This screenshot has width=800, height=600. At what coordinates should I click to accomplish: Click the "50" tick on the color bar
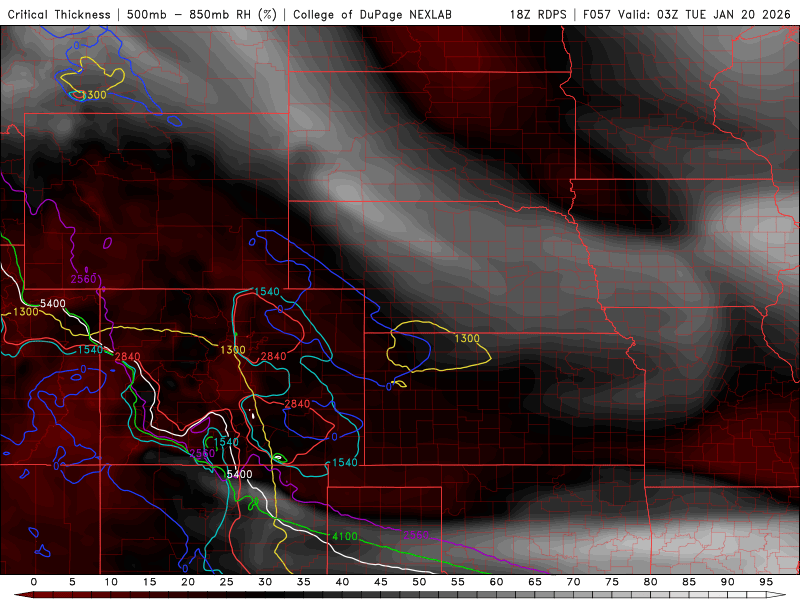419,582
